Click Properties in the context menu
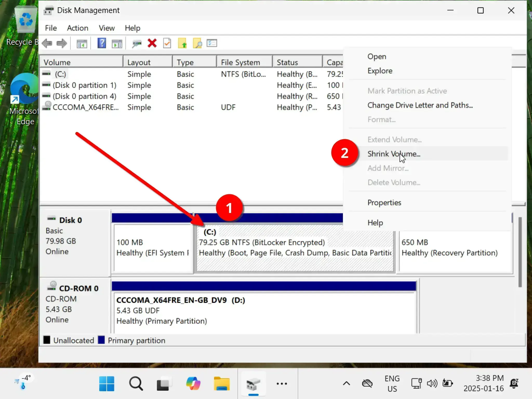 click(384, 203)
